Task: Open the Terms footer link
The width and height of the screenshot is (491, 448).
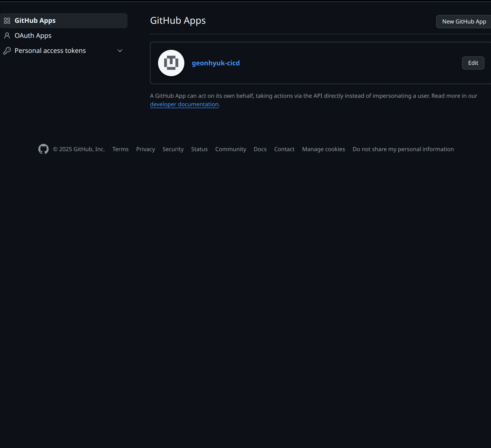Action: click(120, 149)
